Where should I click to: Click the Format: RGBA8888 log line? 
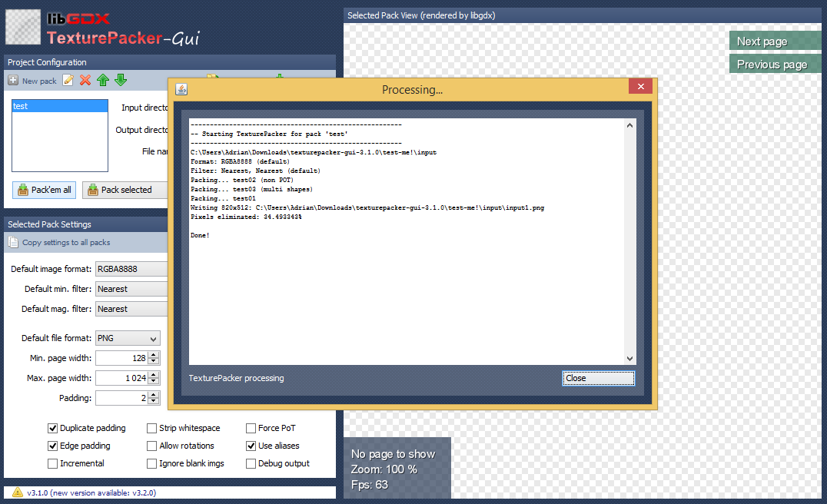click(240, 161)
